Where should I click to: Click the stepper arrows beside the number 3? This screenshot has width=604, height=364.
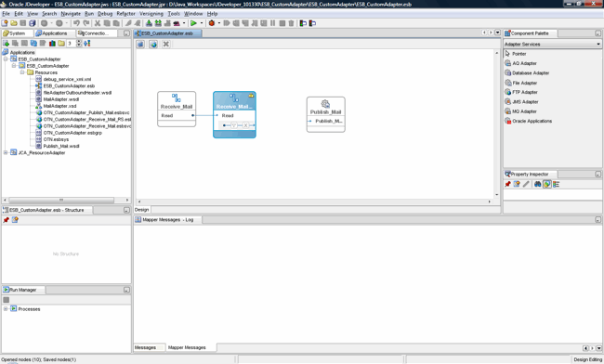point(79,43)
